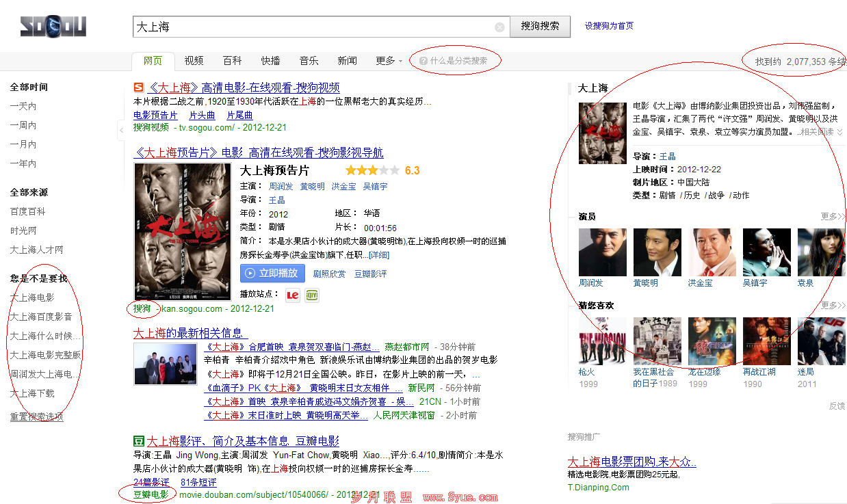Filter results to 一周内
The height and width of the screenshot is (504, 847).
click(23, 126)
